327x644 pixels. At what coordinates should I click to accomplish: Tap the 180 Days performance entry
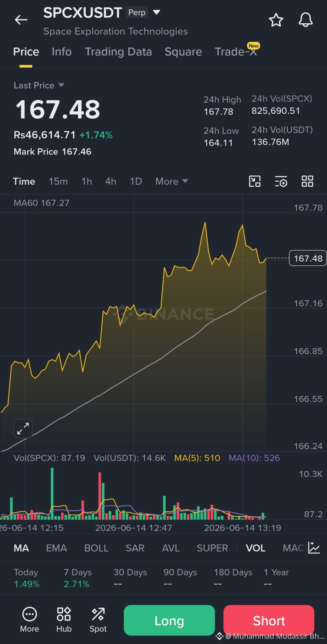click(x=233, y=578)
